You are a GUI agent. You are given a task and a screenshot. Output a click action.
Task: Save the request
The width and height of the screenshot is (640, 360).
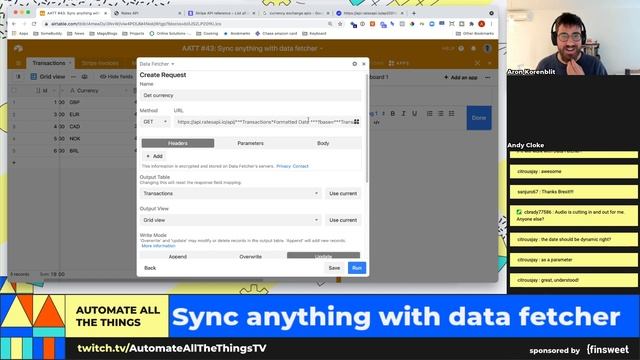(x=334, y=268)
